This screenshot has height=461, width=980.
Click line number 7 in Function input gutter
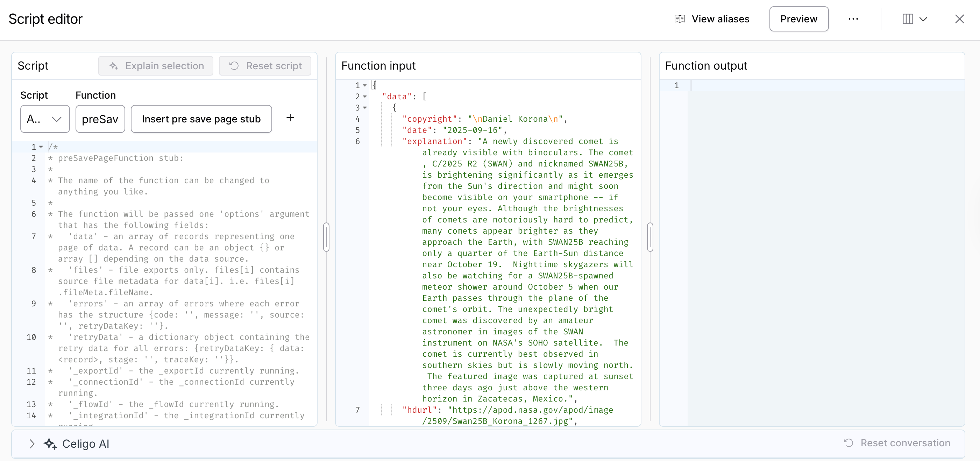tap(357, 410)
